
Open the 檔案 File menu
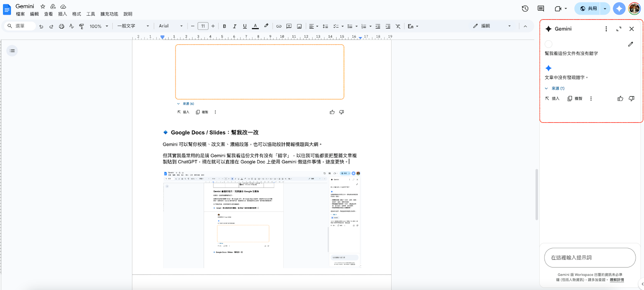click(x=20, y=14)
